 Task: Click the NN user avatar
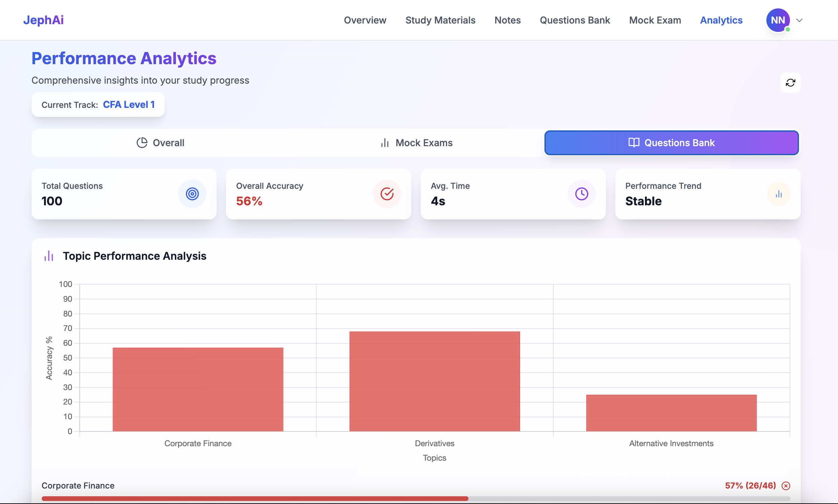[x=777, y=20]
